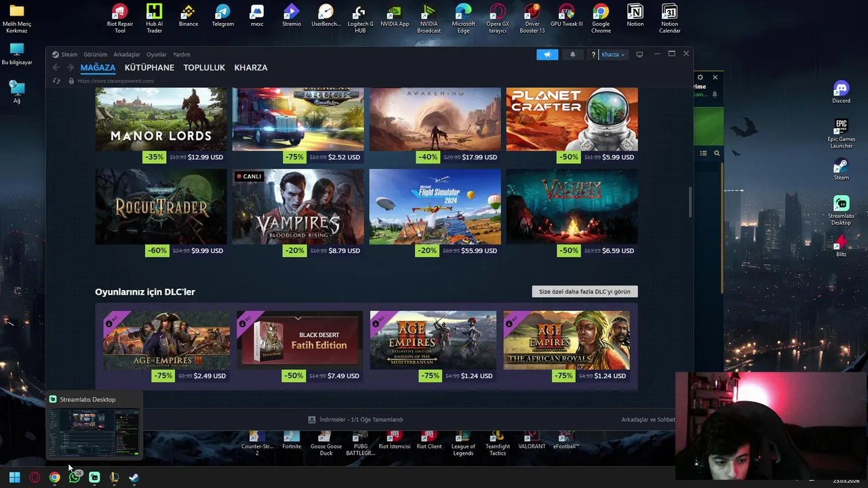Viewport: 868px width, 488px height.
Task: Open Notion Calendar desktop icon
Action: pyautogui.click(x=669, y=18)
